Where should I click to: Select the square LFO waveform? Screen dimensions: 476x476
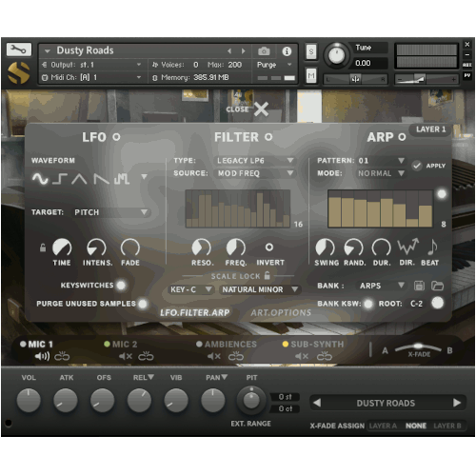(x=60, y=179)
